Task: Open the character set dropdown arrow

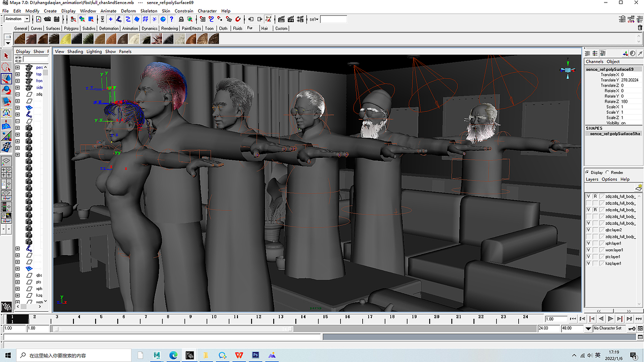Action: [589, 328]
